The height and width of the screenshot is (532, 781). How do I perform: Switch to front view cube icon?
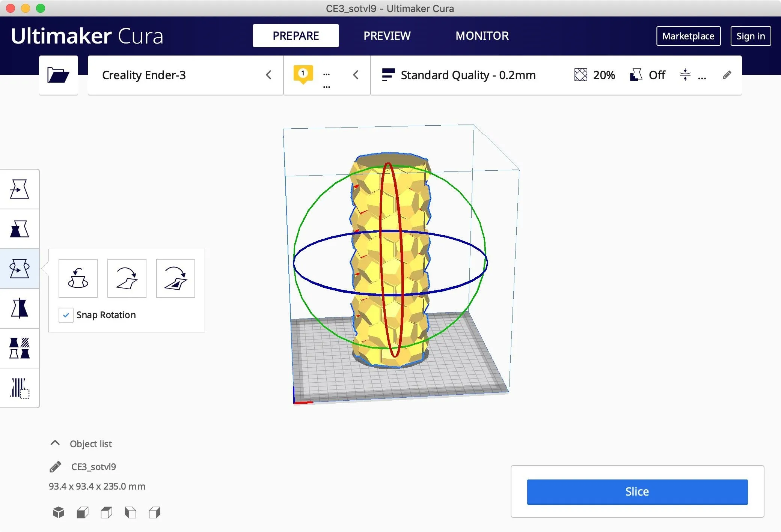tap(83, 512)
